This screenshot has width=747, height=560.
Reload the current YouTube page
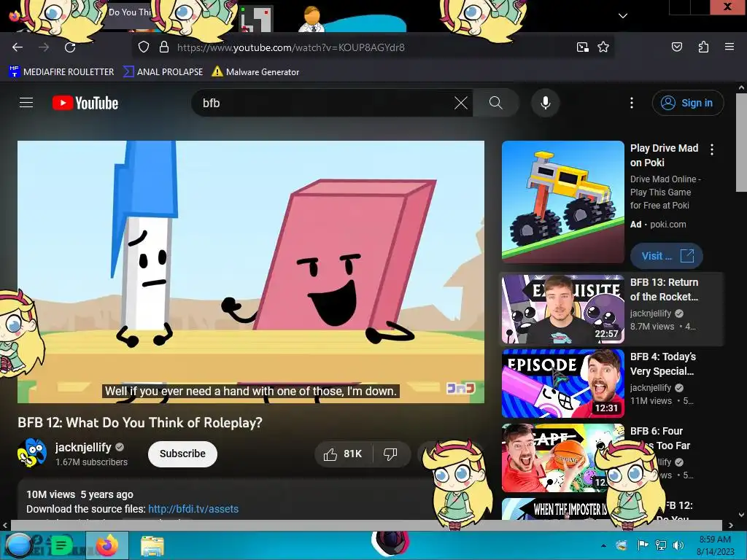point(70,47)
